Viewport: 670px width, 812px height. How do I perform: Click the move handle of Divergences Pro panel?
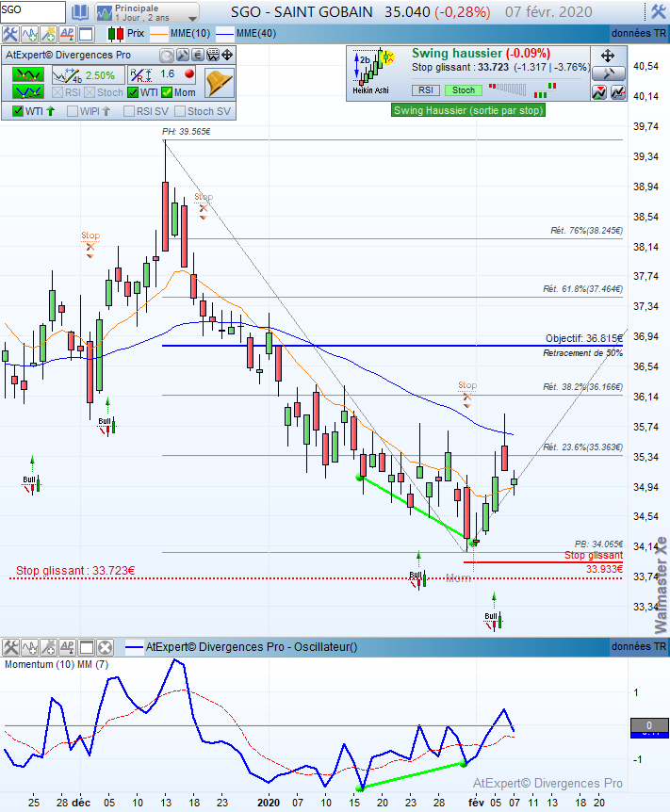click(x=227, y=56)
